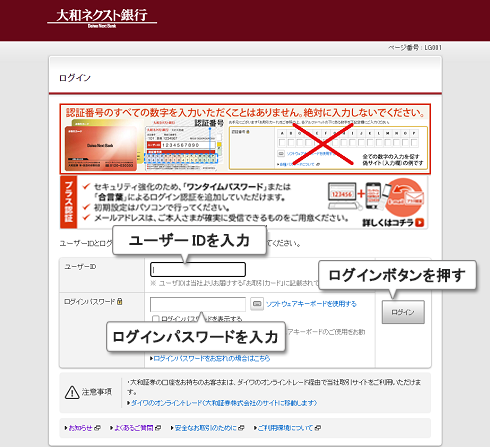Click the ログインパスワード input field
This screenshot has height=447, width=490.
[198, 304]
